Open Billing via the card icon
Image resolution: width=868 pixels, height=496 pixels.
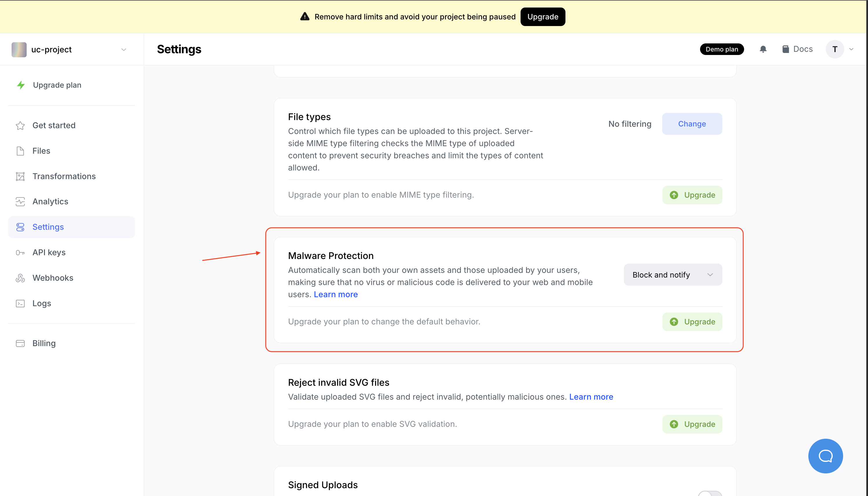point(21,343)
